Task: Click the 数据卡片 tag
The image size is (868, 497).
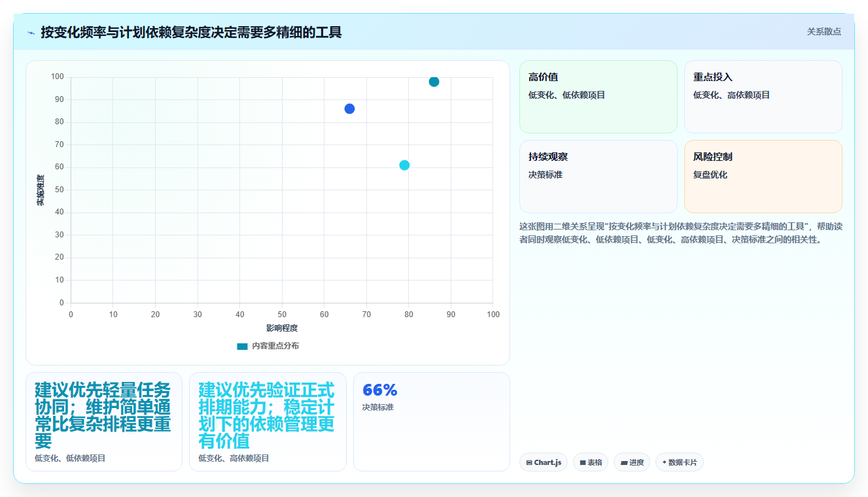Action: (x=680, y=462)
